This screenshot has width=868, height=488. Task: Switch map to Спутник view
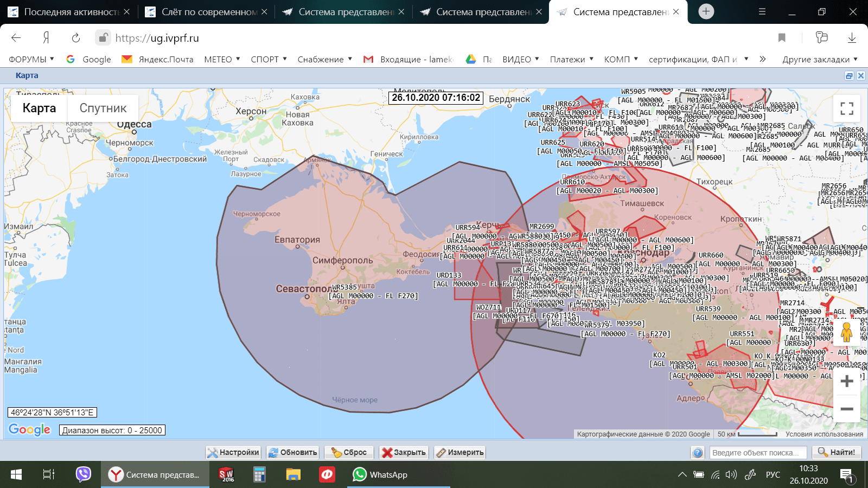point(103,108)
